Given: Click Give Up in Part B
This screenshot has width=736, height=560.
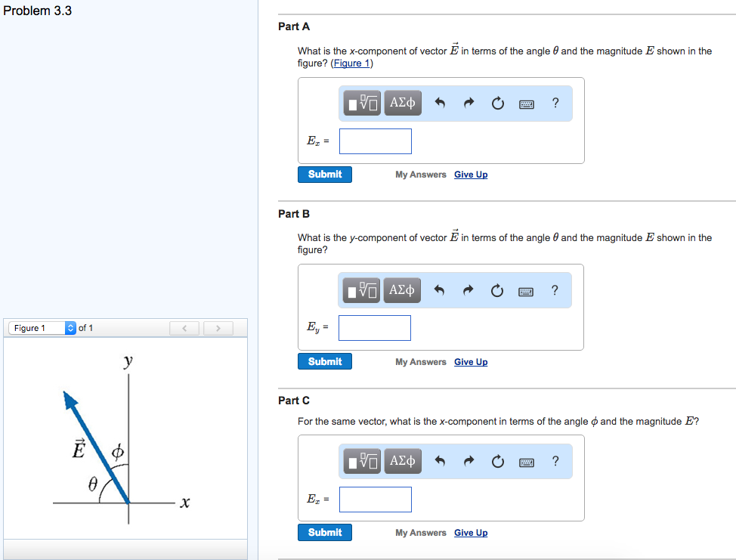Looking at the screenshot, I should pos(471,361).
